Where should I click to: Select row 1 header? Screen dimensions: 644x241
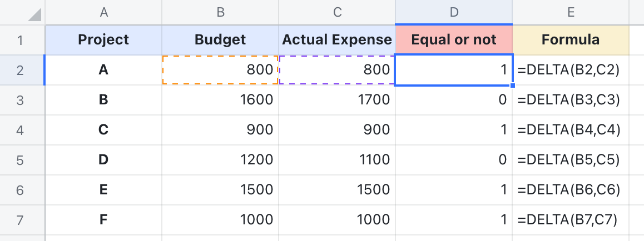[21, 40]
